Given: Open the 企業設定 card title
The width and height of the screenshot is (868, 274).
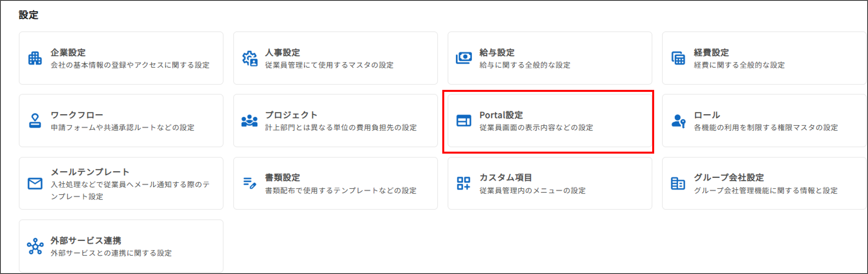Looking at the screenshot, I should [x=68, y=53].
